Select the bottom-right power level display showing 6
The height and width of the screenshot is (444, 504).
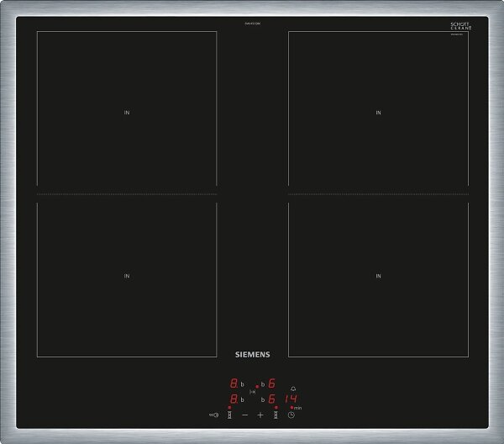click(x=271, y=399)
